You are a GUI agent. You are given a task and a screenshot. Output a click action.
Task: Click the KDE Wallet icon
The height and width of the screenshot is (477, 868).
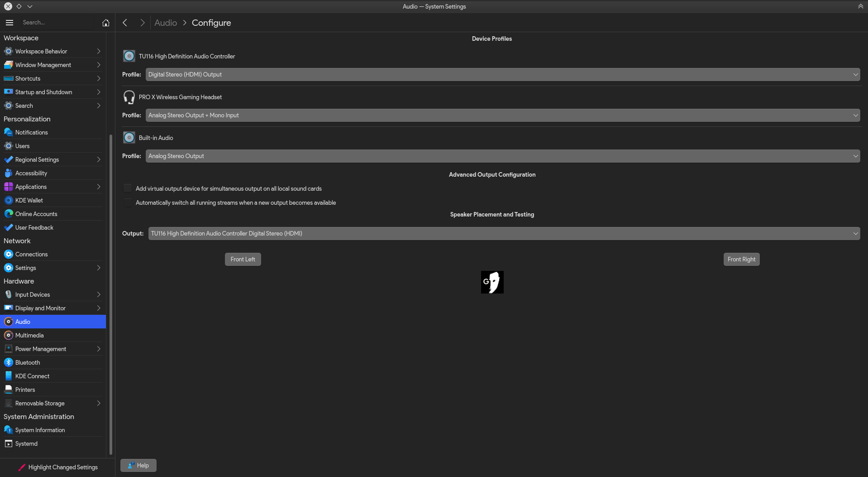tap(8, 200)
